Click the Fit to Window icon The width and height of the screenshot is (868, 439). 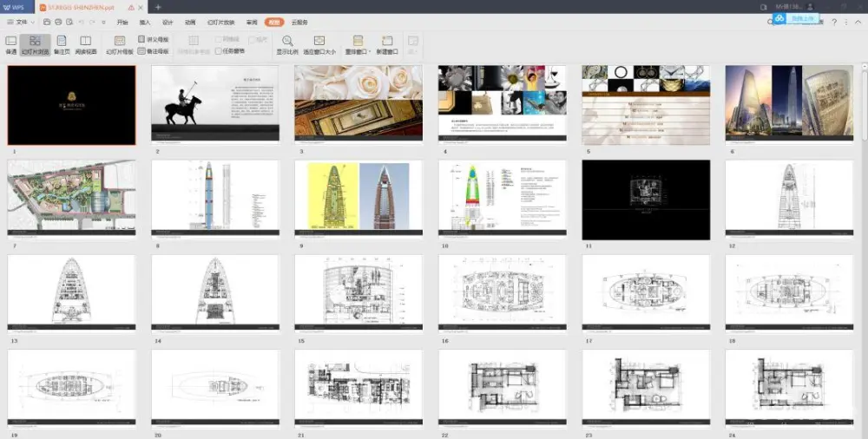point(319,41)
